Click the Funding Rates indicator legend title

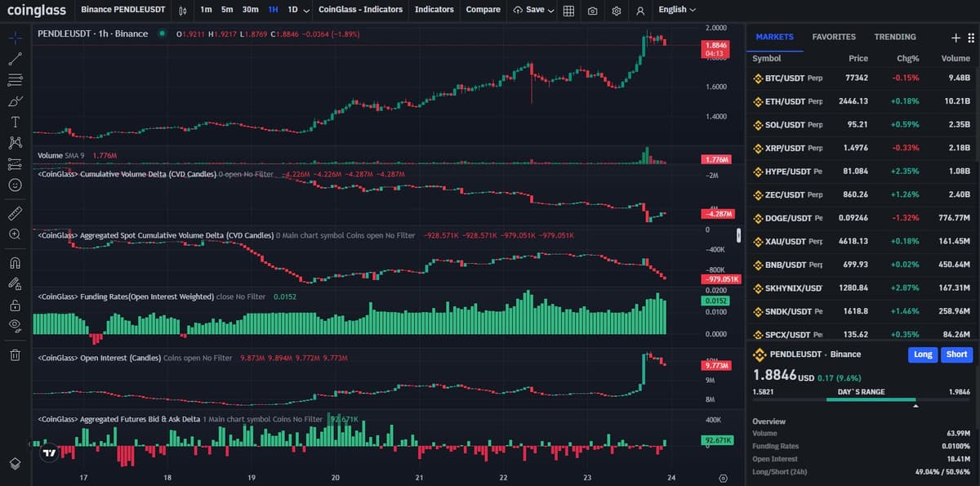(x=126, y=297)
